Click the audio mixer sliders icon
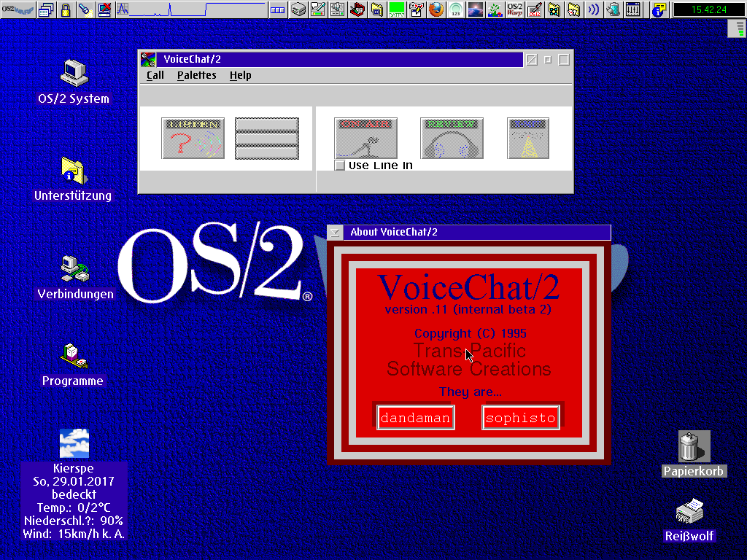 [x=632, y=9]
